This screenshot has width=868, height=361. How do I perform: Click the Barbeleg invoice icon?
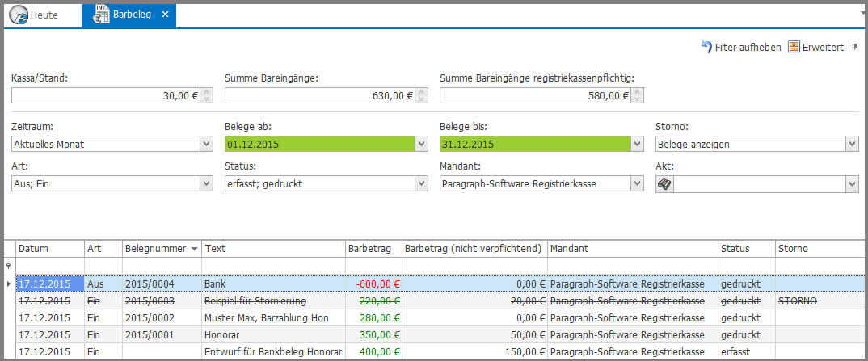point(101,15)
